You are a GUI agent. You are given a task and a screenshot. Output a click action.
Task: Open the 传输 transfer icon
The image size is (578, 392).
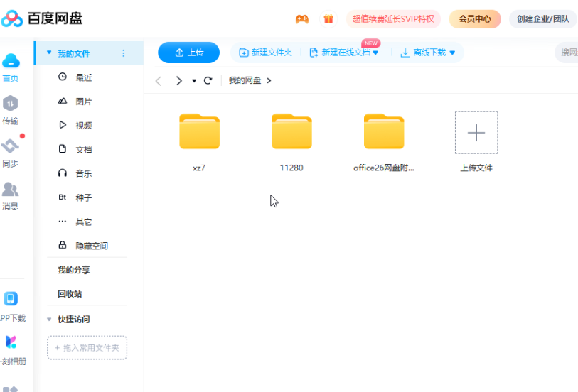click(11, 110)
